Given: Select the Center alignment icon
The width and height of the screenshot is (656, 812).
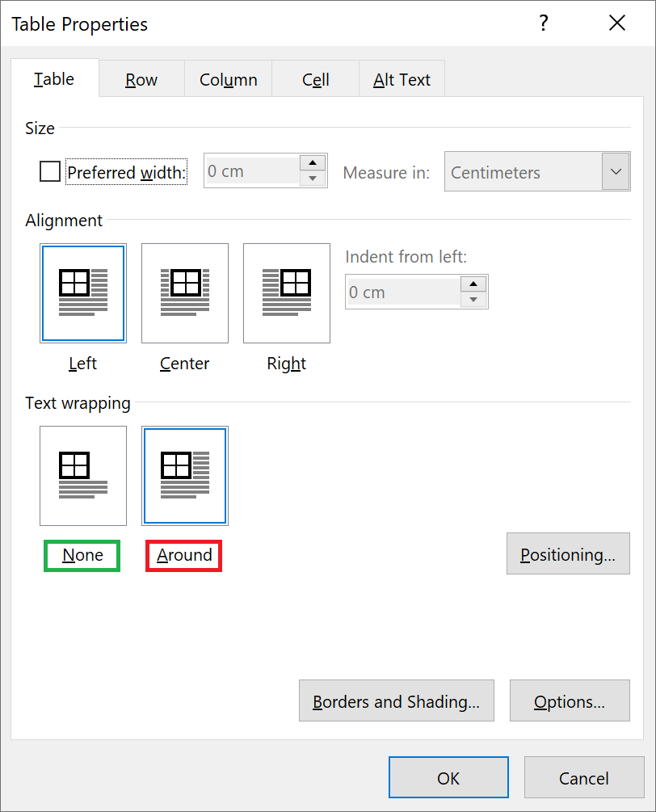Looking at the screenshot, I should click(185, 293).
